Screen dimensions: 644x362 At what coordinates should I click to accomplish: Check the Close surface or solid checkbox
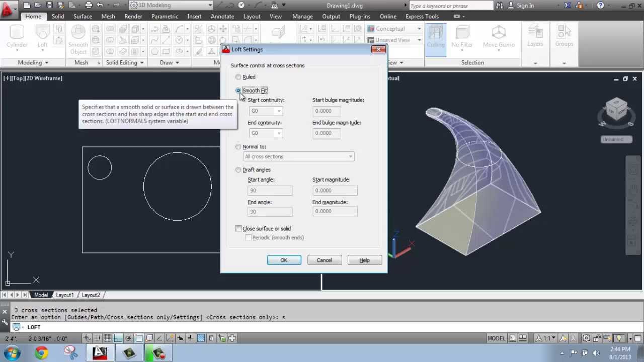coord(238,229)
